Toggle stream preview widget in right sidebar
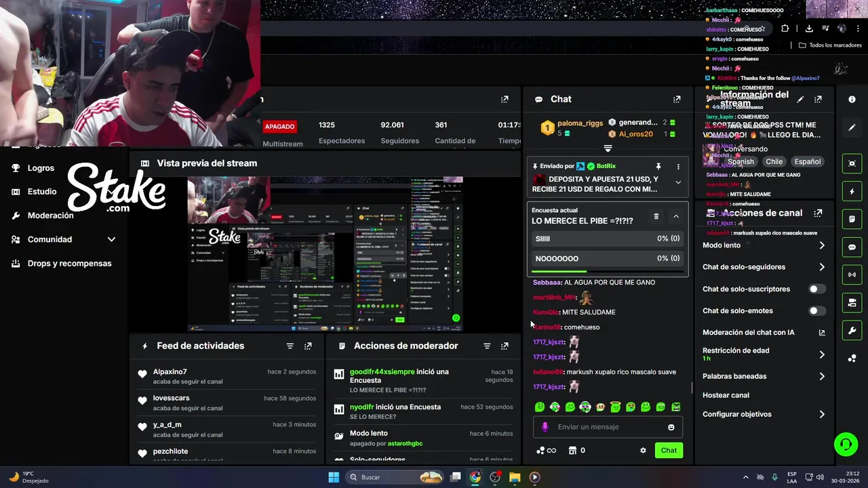The width and height of the screenshot is (868, 488). (x=852, y=163)
